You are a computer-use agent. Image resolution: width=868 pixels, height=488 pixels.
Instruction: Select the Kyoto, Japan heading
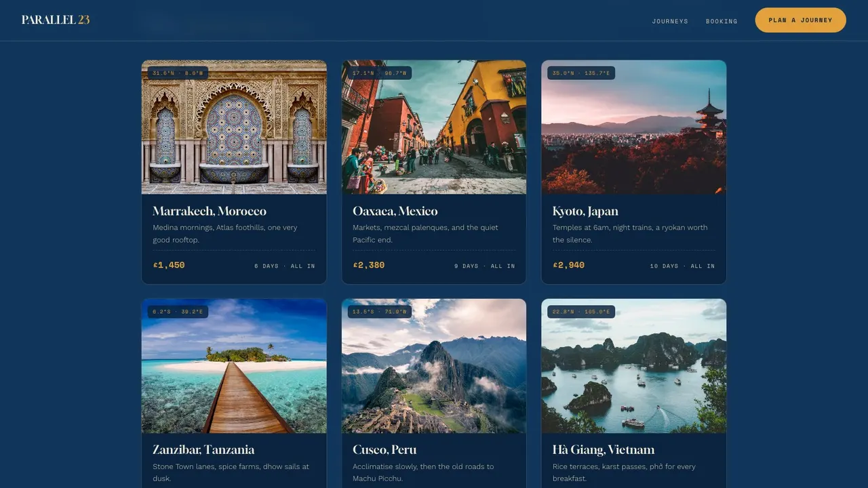[585, 211]
